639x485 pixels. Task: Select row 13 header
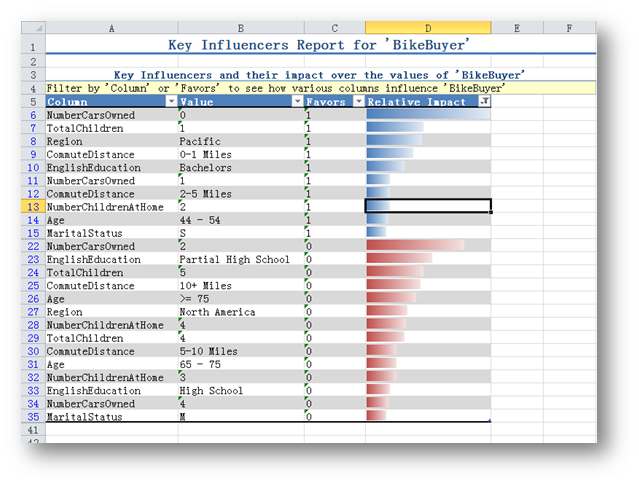tap(32, 206)
